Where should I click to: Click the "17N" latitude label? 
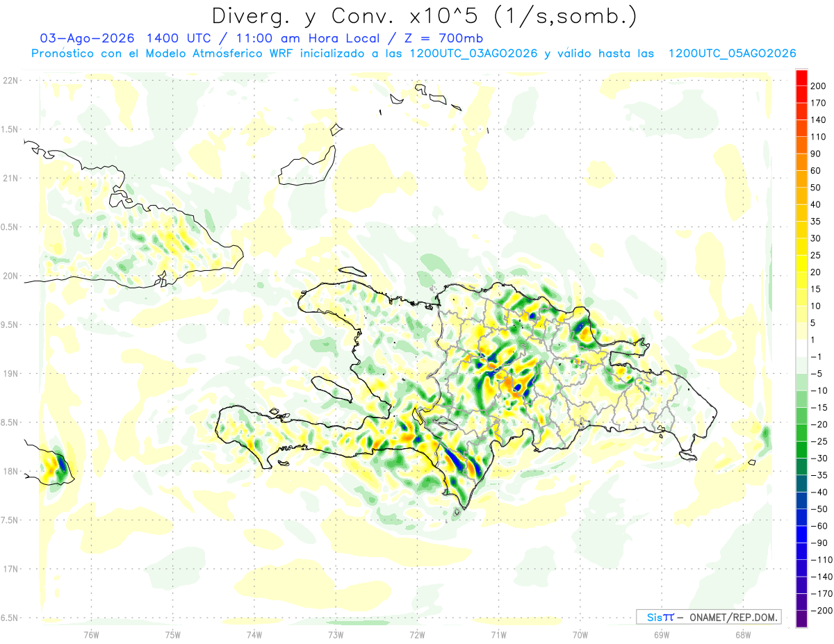10,569
